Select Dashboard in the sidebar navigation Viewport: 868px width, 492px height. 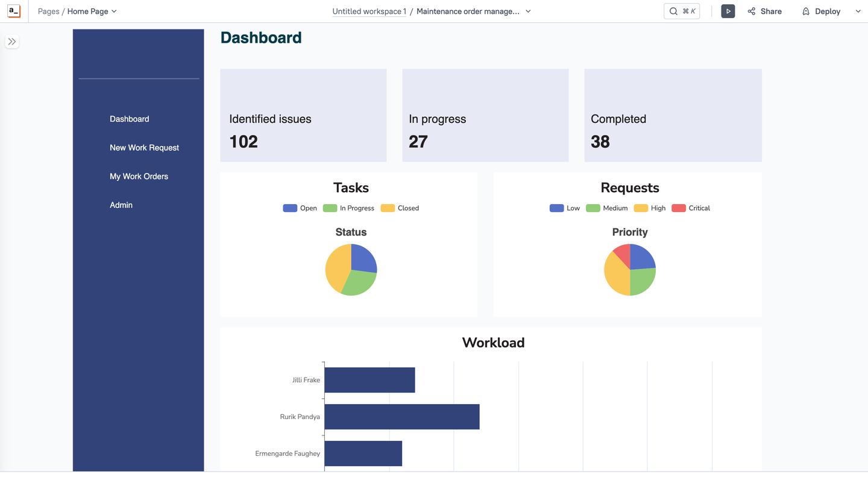tap(129, 119)
